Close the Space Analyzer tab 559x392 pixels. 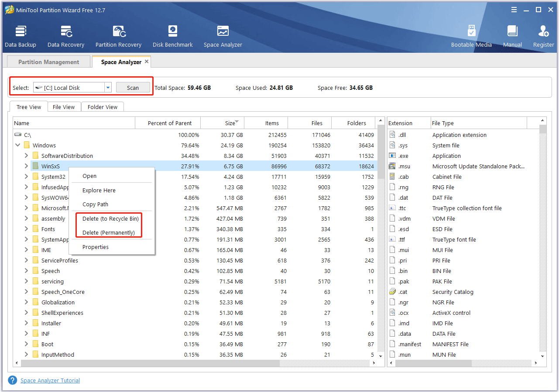(x=147, y=61)
